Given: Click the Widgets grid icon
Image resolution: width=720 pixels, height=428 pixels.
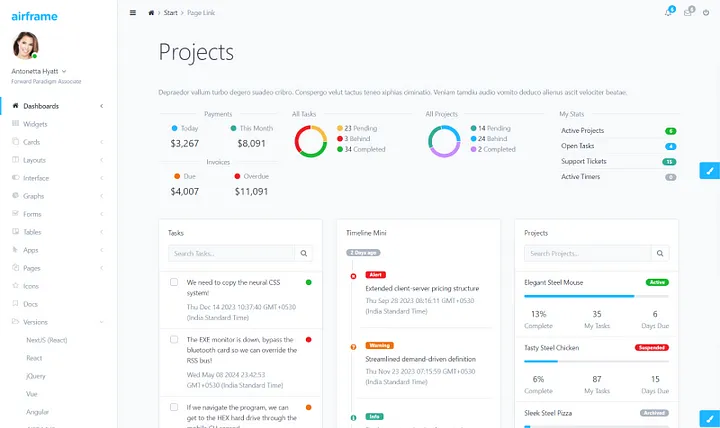Looking at the screenshot, I should point(15,124).
